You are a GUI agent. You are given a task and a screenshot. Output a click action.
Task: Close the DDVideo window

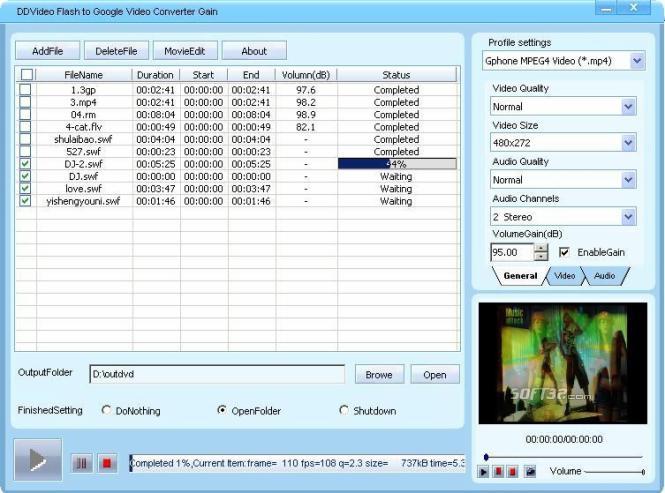click(634, 8)
